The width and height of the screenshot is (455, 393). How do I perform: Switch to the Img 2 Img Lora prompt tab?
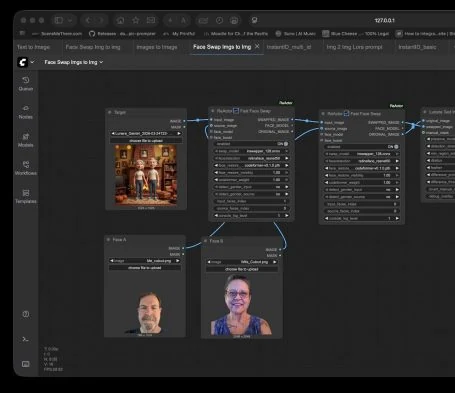(x=354, y=47)
